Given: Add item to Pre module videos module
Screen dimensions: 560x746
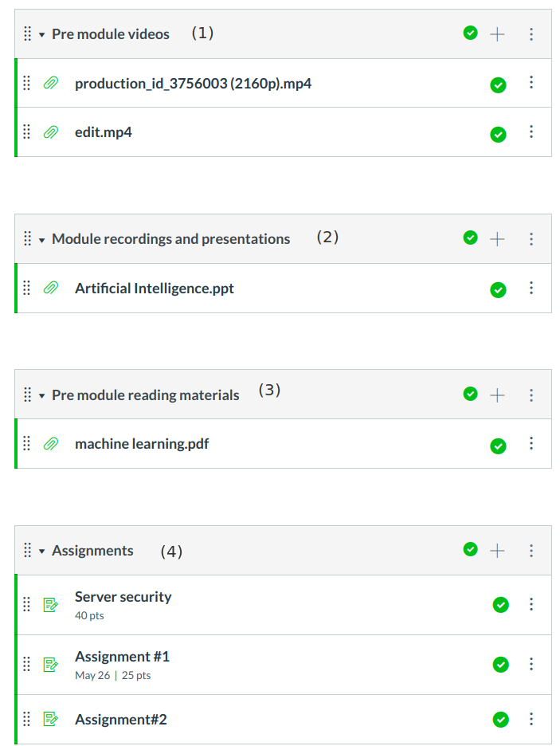Looking at the screenshot, I should 497,34.
